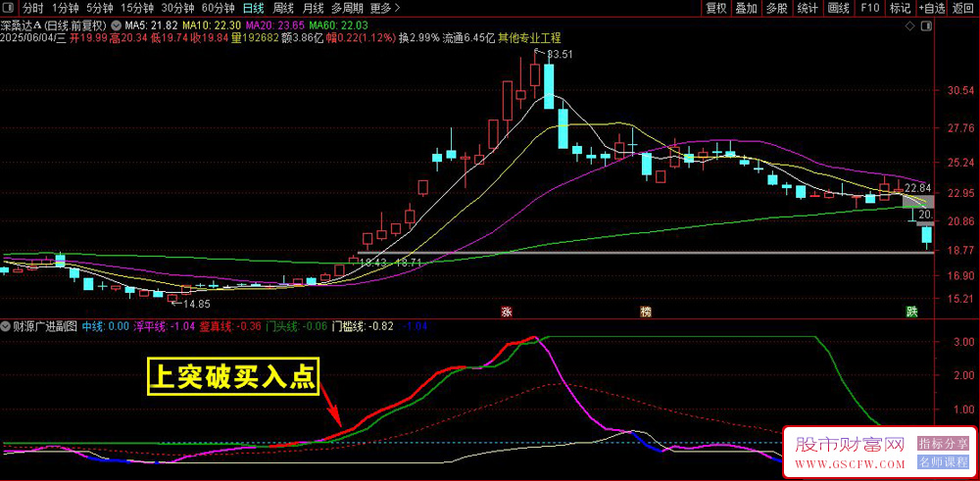This screenshot has height=481, width=980.
Task: Click the 叠加 overlay button
Action: [x=746, y=8]
